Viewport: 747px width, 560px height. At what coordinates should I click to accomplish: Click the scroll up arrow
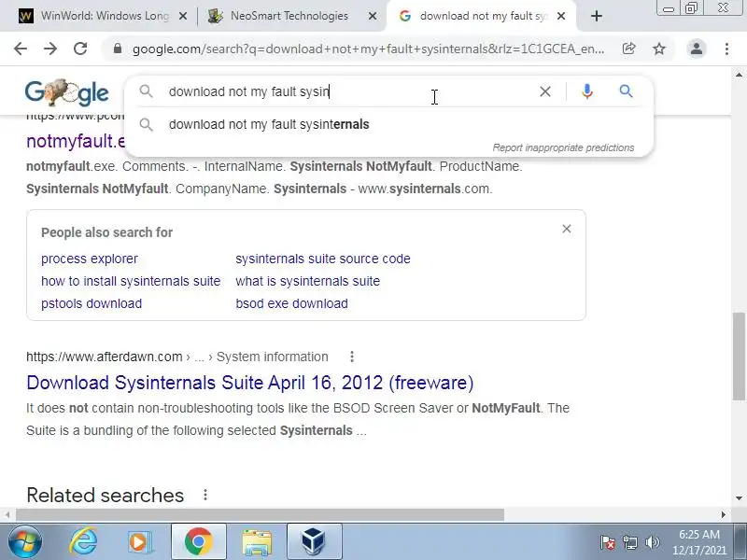739,75
